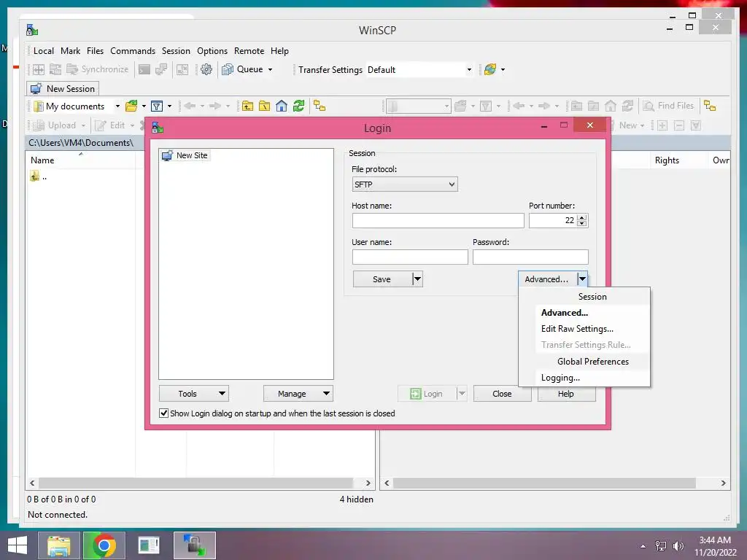Click the Windows Start button
The image size is (747, 560).
[x=18, y=545]
